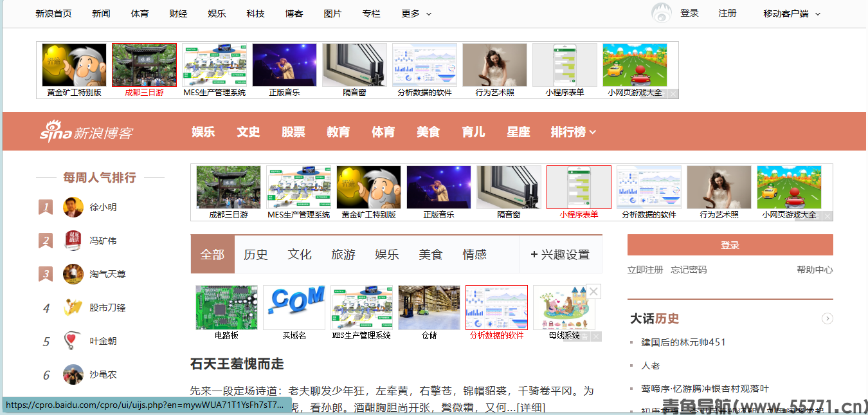
Task: Open the 母线系统 ad thumbnail
Action: coord(564,313)
